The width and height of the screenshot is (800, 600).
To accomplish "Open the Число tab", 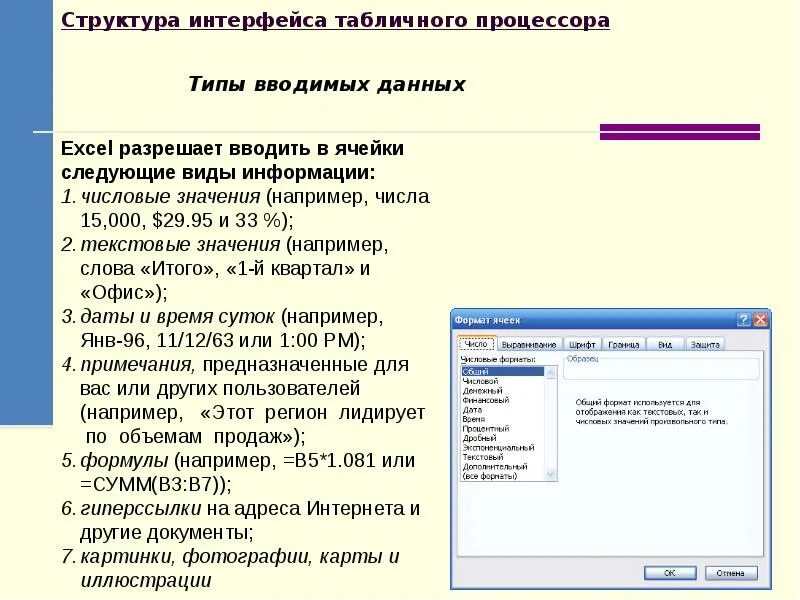I will pyautogui.click(x=477, y=344).
